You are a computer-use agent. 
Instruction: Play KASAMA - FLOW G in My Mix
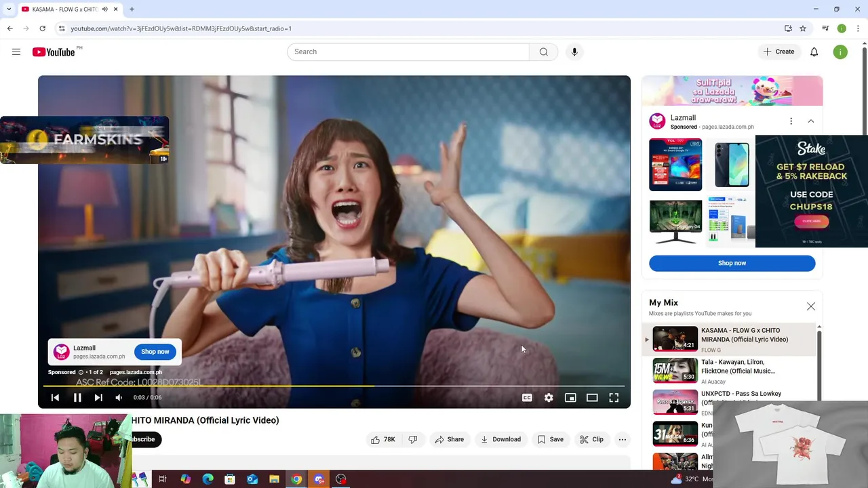pos(730,340)
